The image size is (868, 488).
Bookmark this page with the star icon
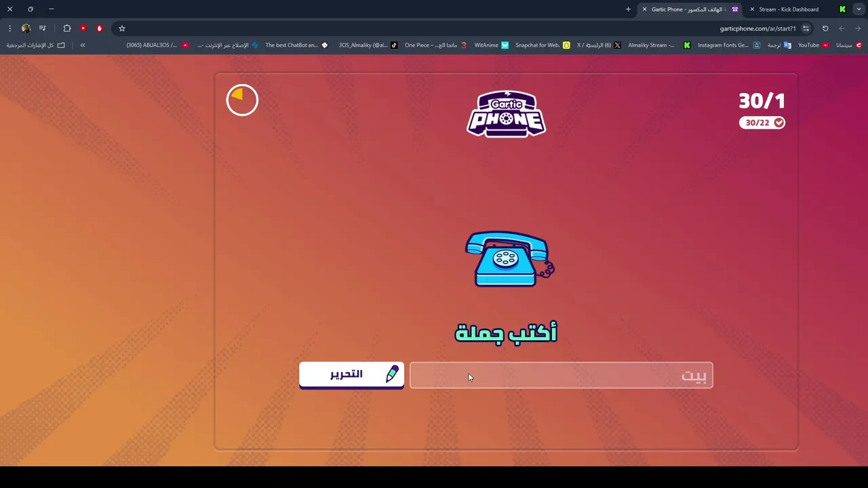[x=122, y=28]
